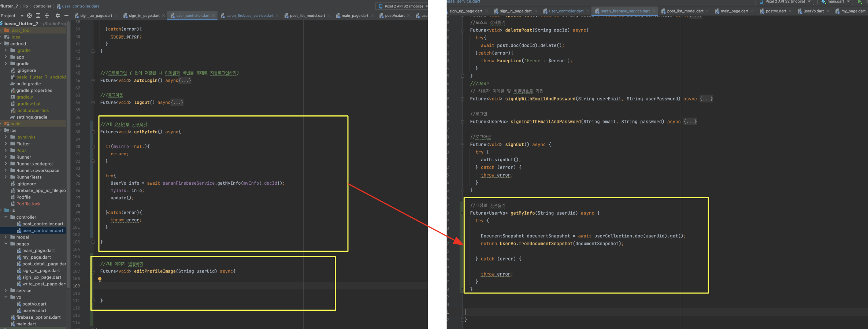Close saran_firebase_service.dart tab in right editor

pos(654,11)
